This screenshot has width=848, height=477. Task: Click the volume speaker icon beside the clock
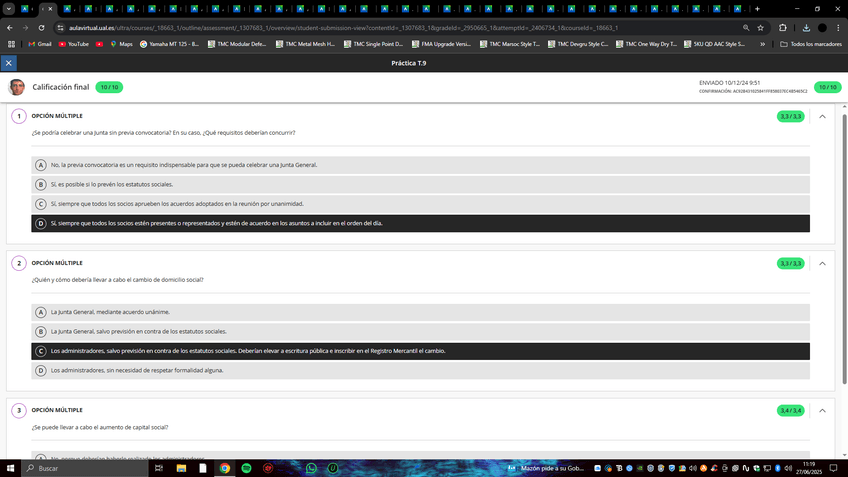pyautogui.click(x=788, y=468)
